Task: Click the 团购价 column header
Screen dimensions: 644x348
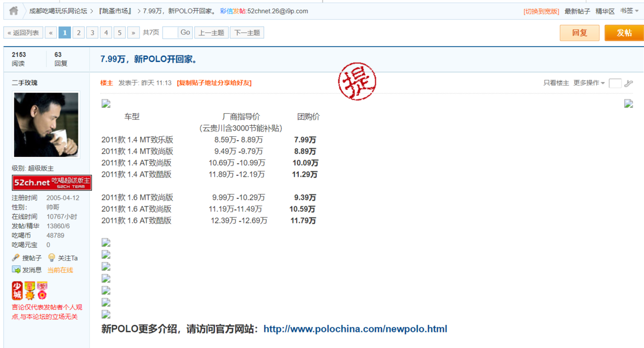Action: tap(309, 117)
